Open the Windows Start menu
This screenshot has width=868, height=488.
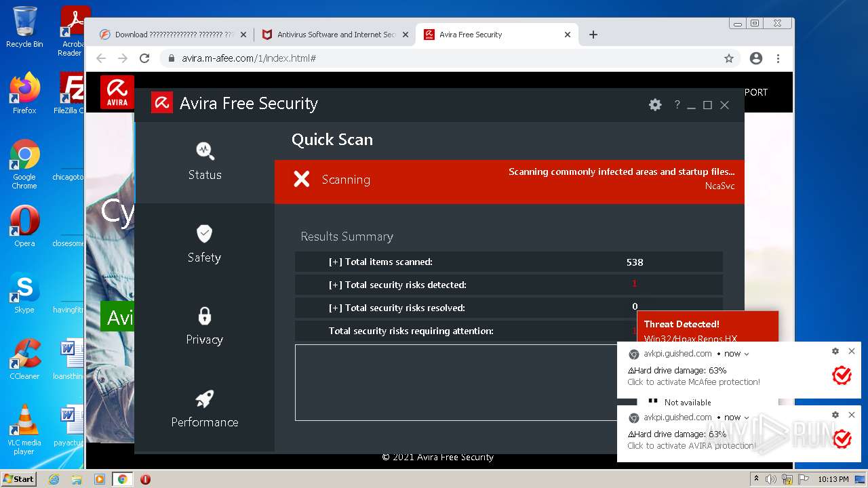18,479
